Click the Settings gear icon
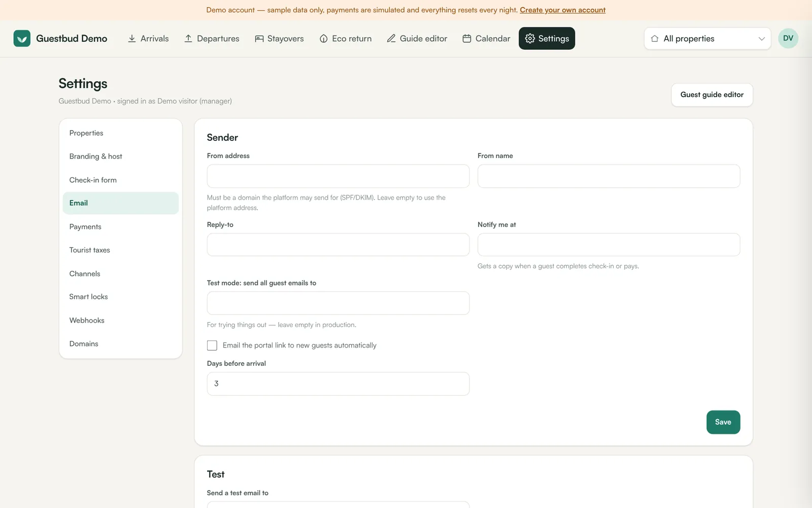The image size is (812, 508). pos(530,39)
